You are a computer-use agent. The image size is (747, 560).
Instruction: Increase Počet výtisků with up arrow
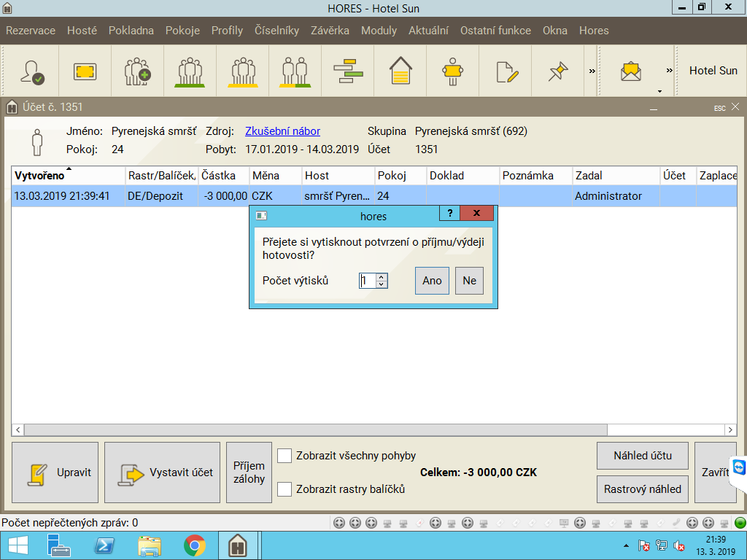pos(382,277)
